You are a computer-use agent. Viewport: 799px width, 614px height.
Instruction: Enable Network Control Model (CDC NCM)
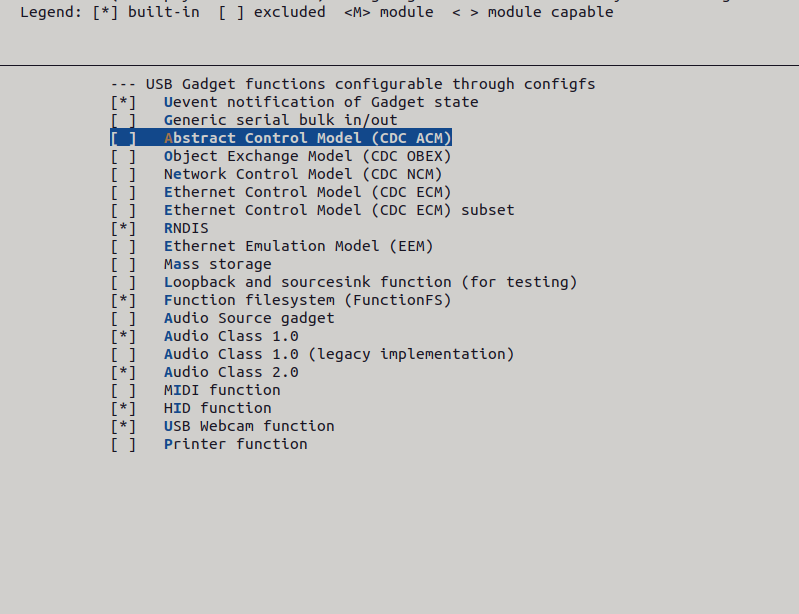click(x=123, y=174)
